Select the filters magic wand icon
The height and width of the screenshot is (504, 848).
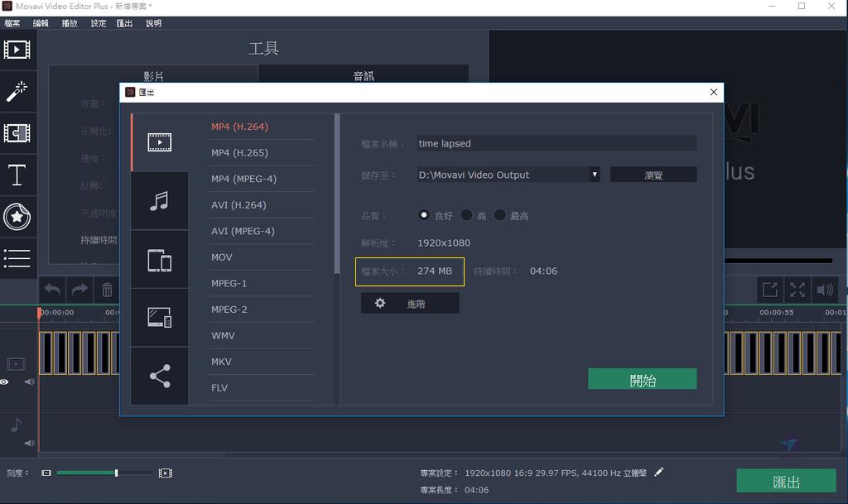(x=17, y=91)
